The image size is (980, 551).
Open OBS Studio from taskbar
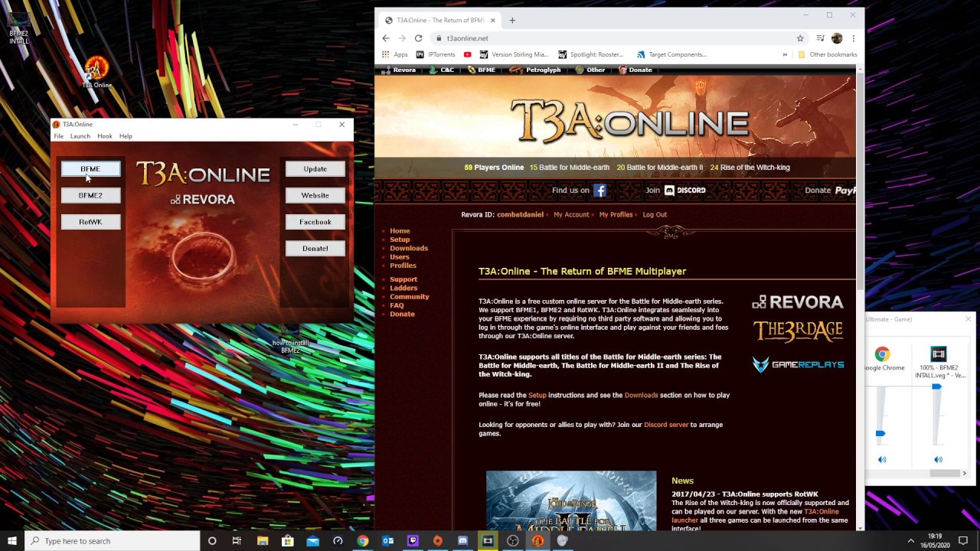tap(513, 541)
